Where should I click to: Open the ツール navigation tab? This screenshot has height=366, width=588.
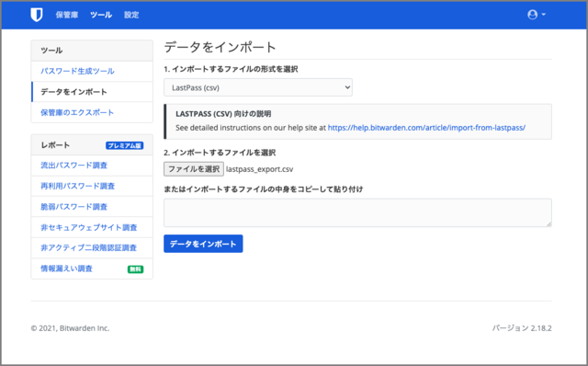coord(101,15)
